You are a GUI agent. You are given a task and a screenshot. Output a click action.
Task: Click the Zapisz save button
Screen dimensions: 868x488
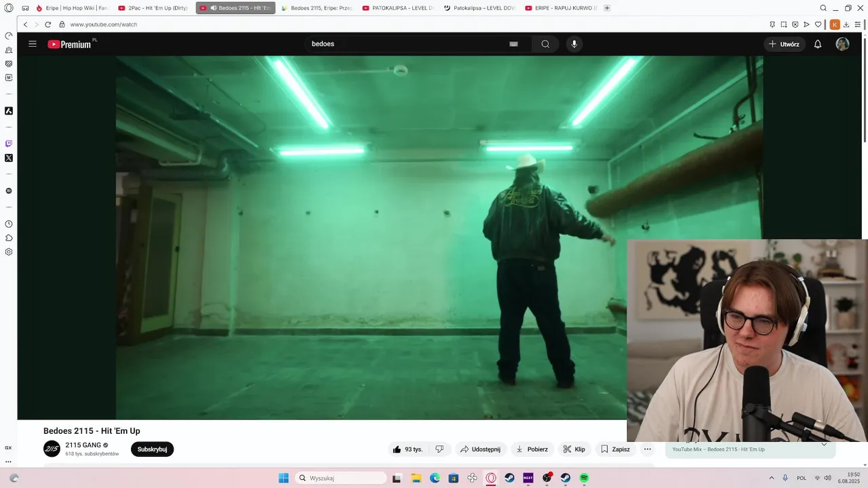pyautogui.click(x=615, y=449)
